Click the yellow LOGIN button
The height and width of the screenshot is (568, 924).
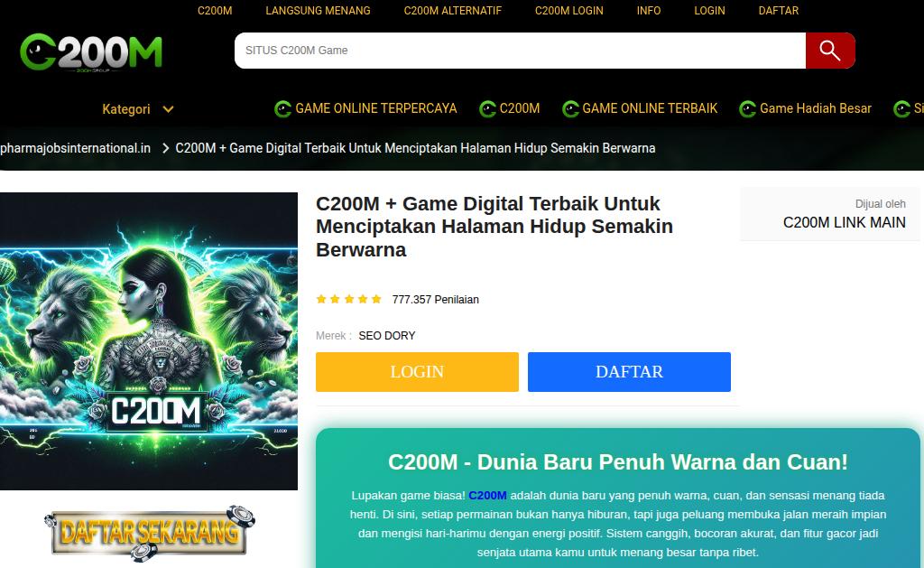click(417, 371)
